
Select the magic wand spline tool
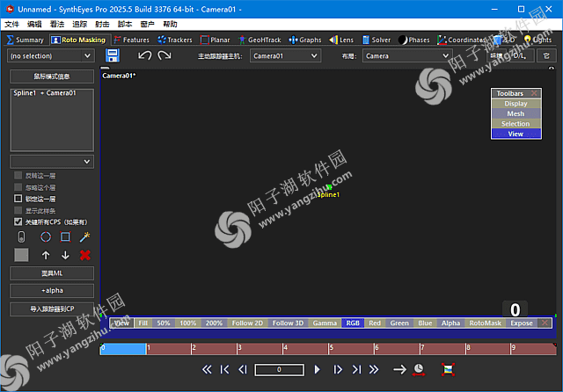tap(84, 237)
